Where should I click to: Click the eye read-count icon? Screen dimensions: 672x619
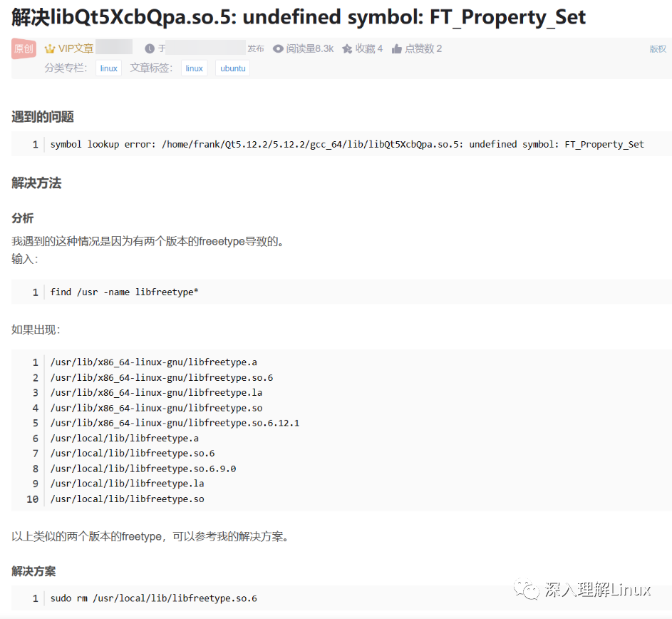pos(278,49)
